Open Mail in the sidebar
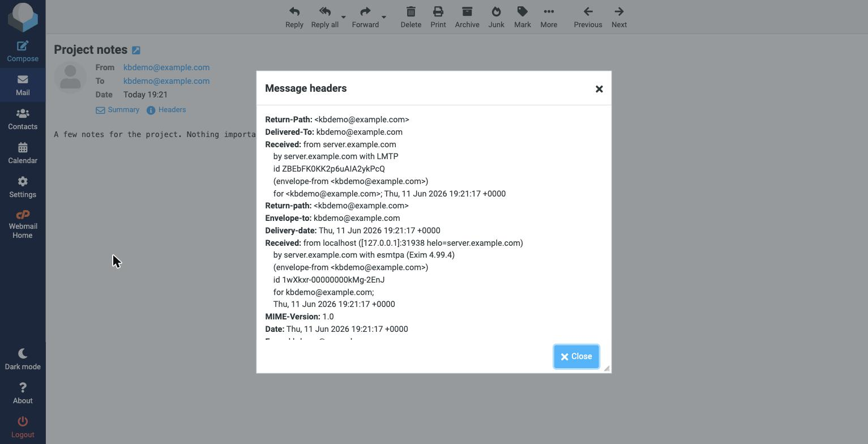The width and height of the screenshot is (868, 444). coord(23,85)
